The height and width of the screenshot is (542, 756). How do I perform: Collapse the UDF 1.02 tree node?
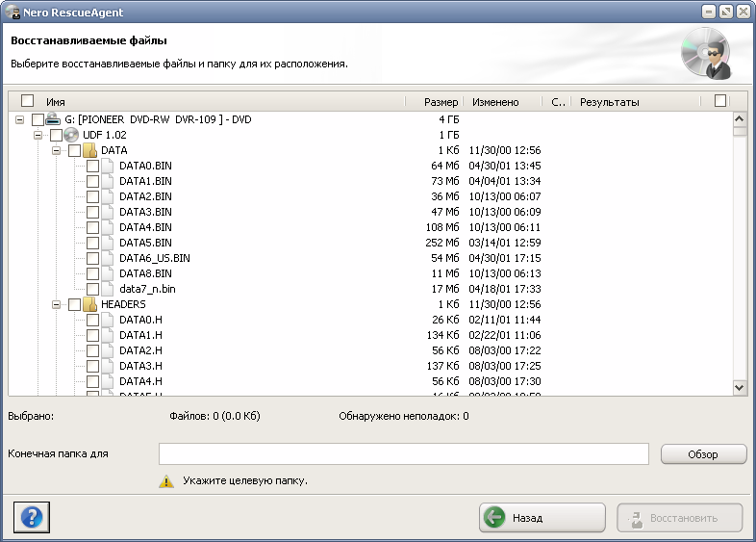pos(38,135)
